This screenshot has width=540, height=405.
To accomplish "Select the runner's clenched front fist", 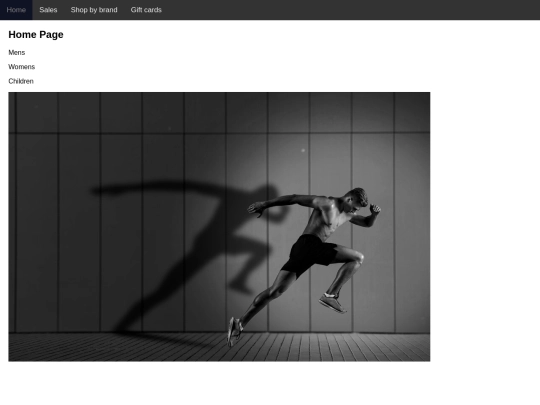I will [375, 208].
